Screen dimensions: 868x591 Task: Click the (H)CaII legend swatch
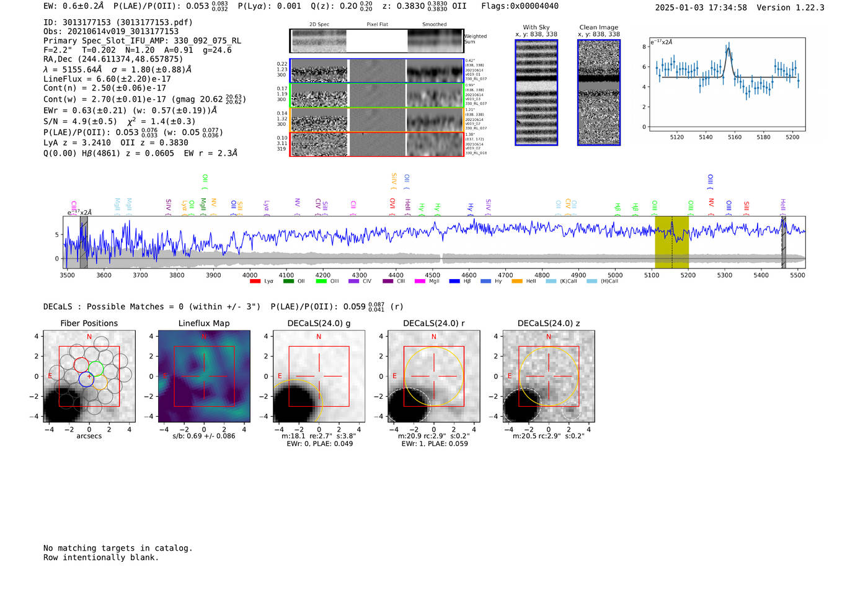(591, 282)
